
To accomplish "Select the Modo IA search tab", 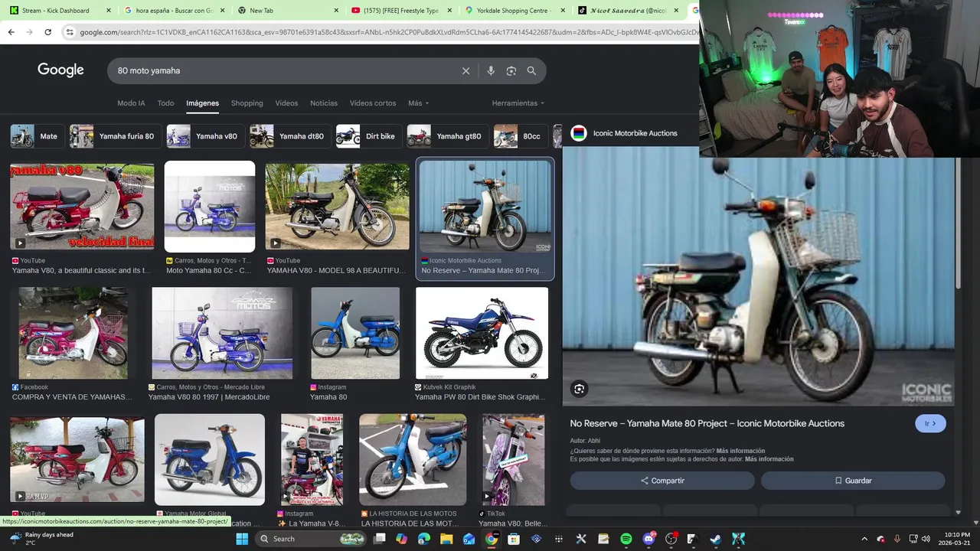I will (x=131, y=103).
